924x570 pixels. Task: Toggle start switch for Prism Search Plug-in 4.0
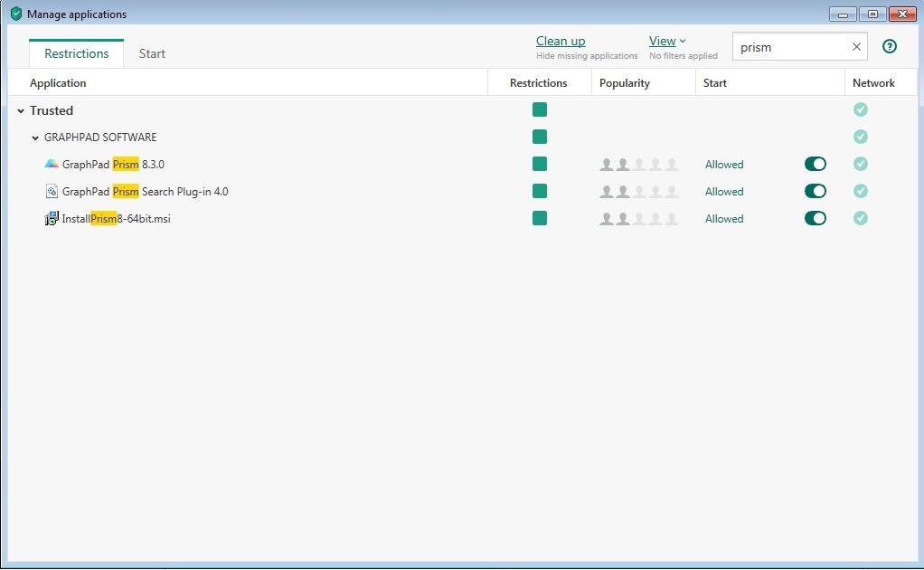[x=815, y=191]
